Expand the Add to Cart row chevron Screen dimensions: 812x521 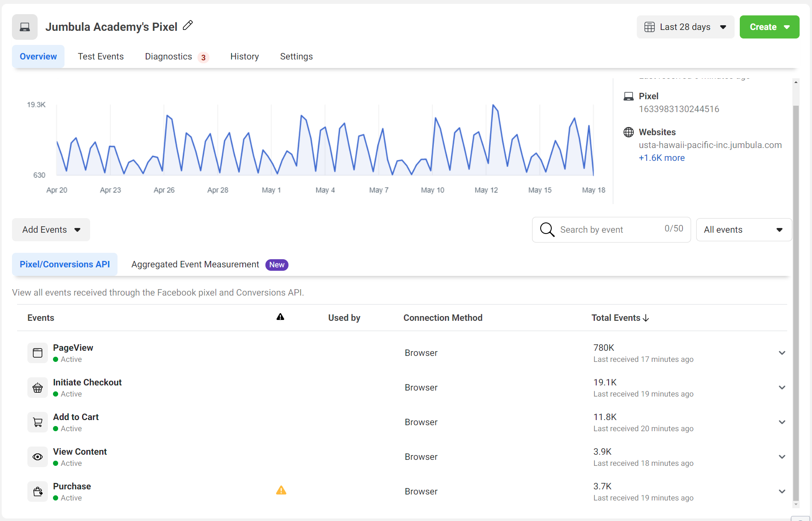(x=782, y=422)
